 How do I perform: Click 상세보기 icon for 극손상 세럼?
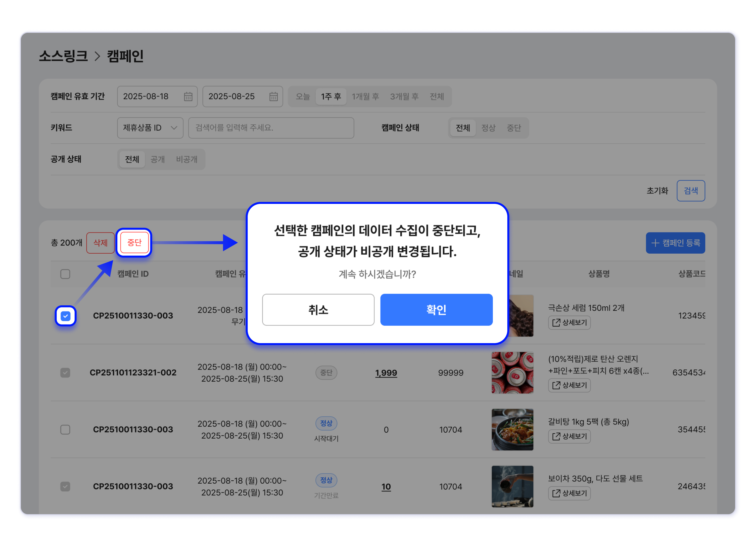(x=556, y=322)
